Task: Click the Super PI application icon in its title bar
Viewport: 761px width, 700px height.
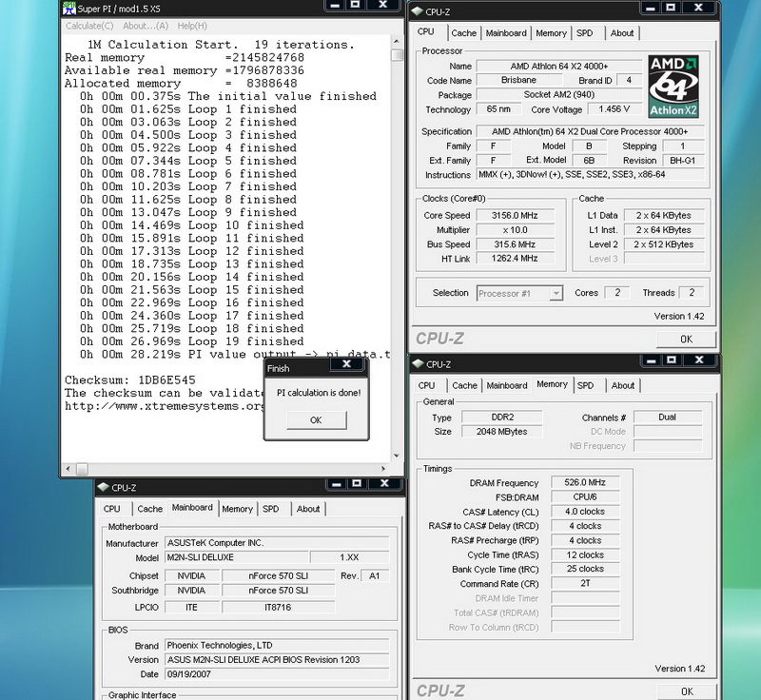Action: 69,9
